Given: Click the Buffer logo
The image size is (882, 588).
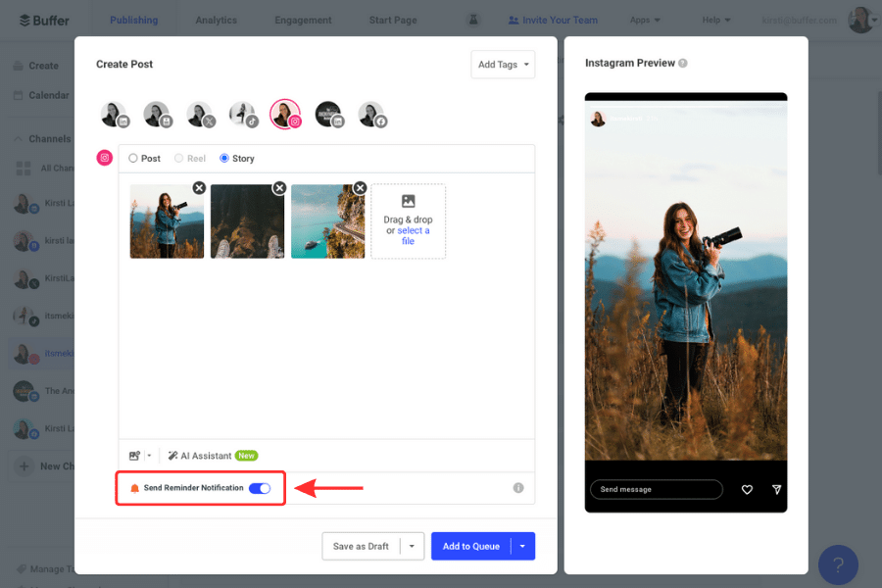Looking at the screenshot, I should click(44, 21).
